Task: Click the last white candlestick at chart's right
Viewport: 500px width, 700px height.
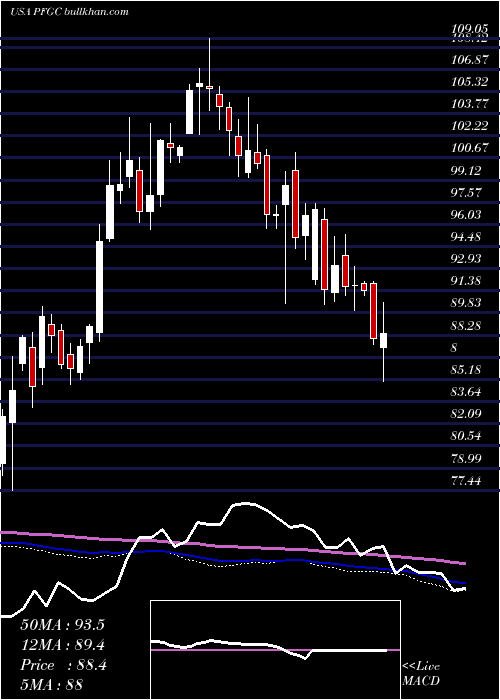Action: [x=383, y=341]
